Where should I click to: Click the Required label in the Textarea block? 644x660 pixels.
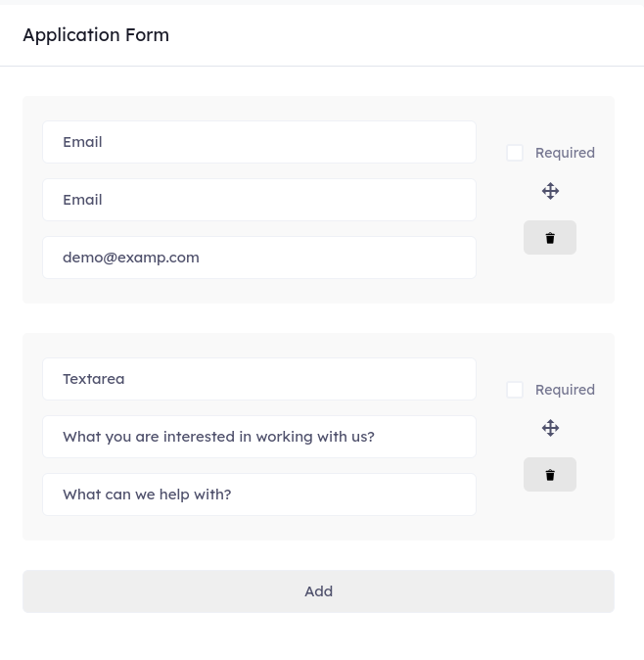[x=565, y=390]
